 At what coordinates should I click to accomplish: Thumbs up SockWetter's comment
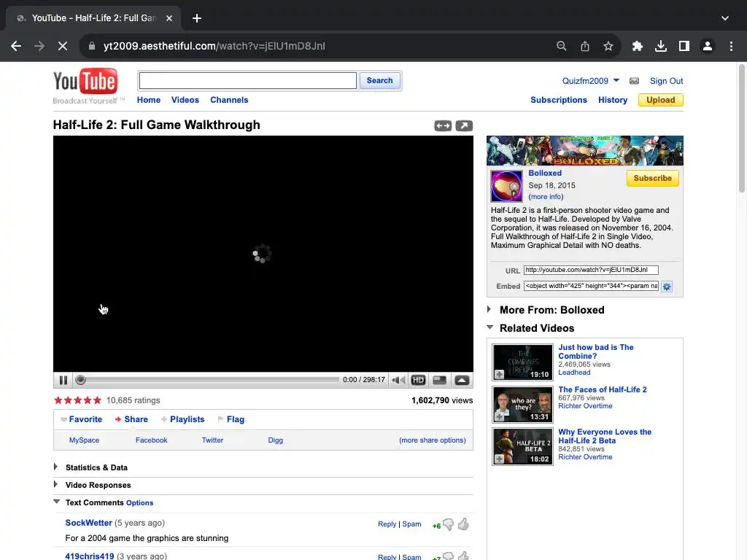point(463,524)
